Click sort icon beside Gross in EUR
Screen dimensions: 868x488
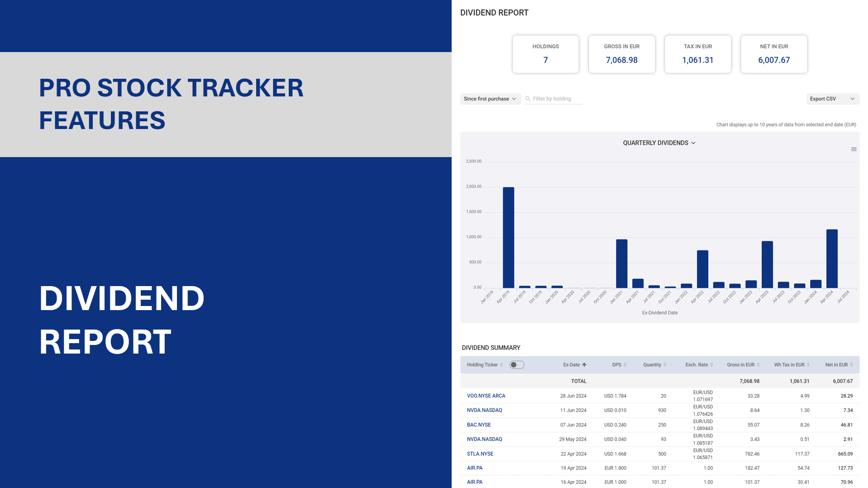[758, 365]
